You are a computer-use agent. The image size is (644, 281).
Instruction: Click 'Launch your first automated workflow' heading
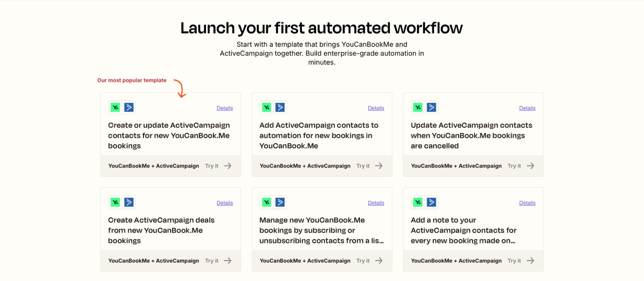point(322,28)
